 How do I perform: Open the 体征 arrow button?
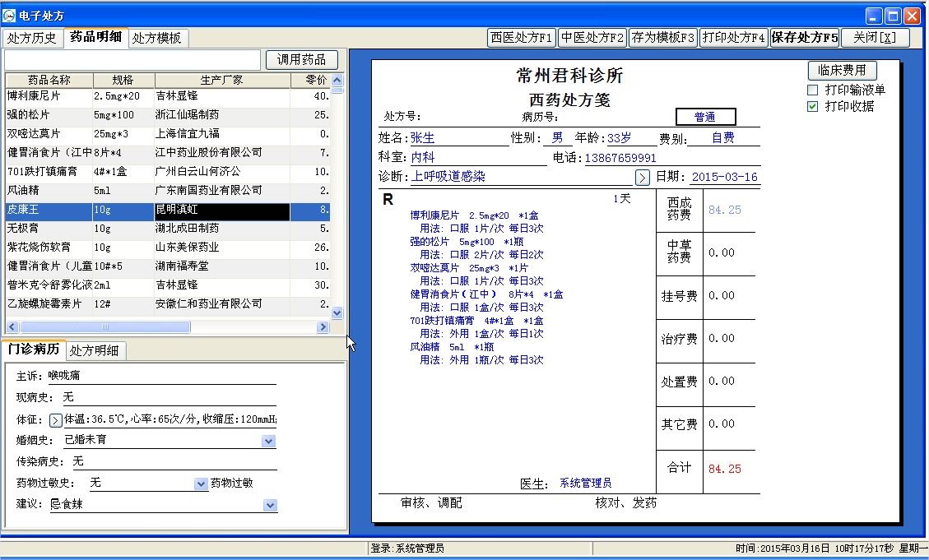point(55,420)
